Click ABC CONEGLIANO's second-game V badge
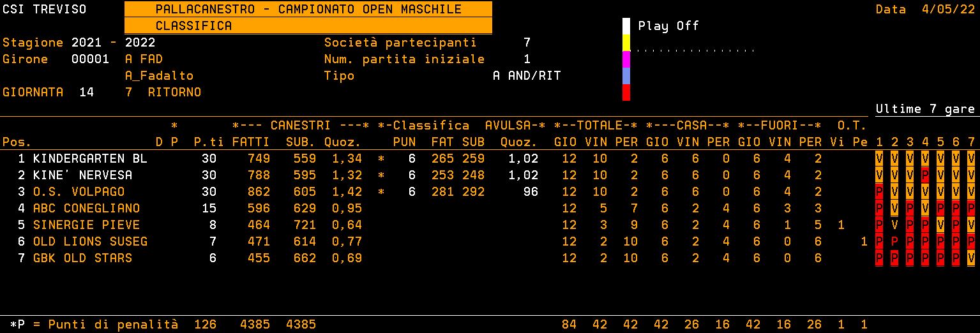This screenshot has width=980, height=333. pos(894,209)
